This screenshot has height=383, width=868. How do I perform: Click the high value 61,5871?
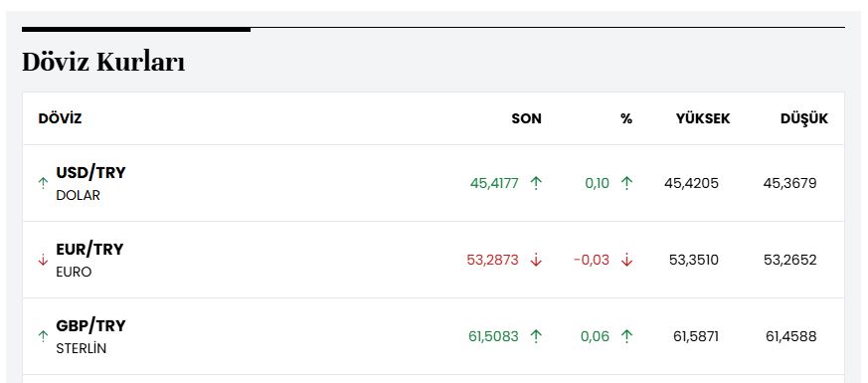tap(696, 336)
